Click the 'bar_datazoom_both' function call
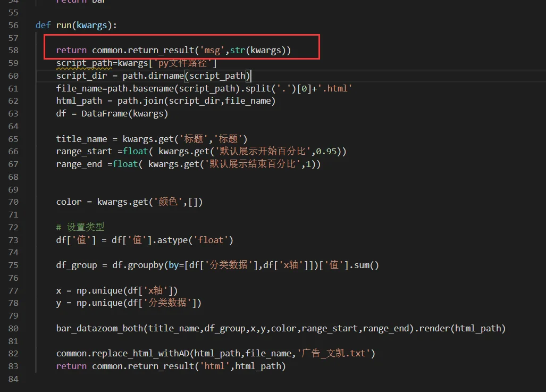This screenshot has height=392, width=546. pos(99,329)
